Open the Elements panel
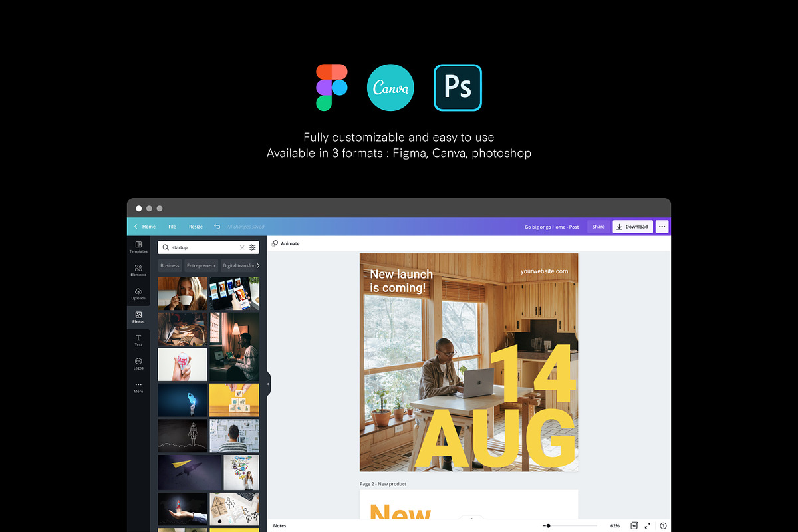This screenshot has width=798, height=532. point(138,271)
